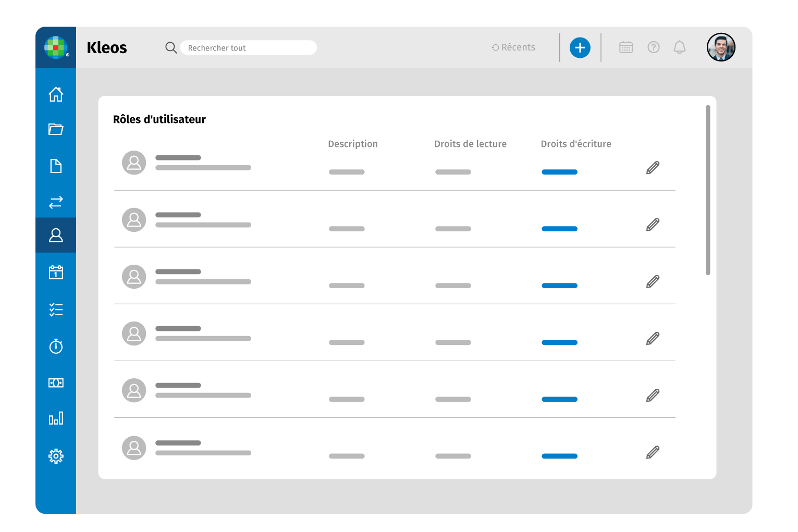This screenshot has width=798, height=532.
Task: Open the stopwatch timer icon
Action: [x=56, y=346]
